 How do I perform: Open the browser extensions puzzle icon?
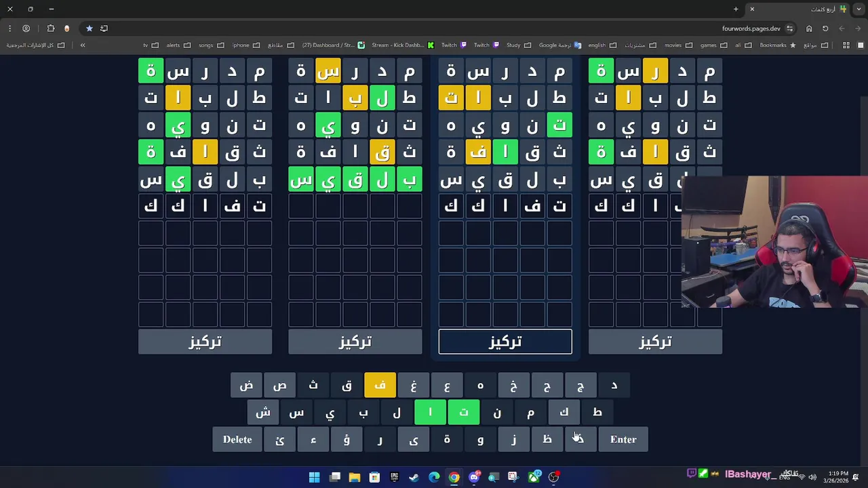coord(51,28)
